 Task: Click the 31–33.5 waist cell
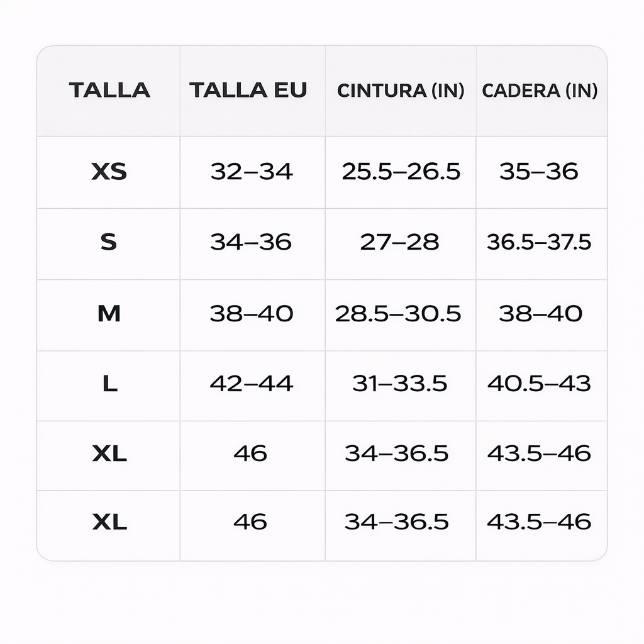pos(400,384)
